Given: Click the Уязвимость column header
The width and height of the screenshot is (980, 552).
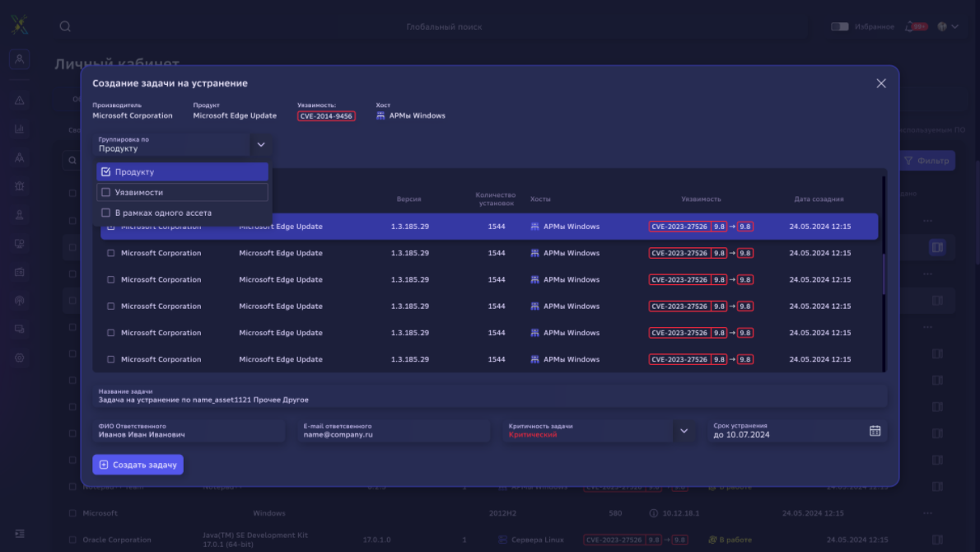Looking at the screenshot, I should point(702,199).
